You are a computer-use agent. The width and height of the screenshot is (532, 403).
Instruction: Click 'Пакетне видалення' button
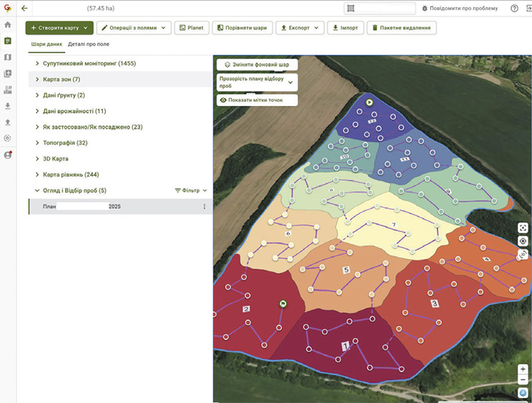pyautogui.click(x=401, y=28)
